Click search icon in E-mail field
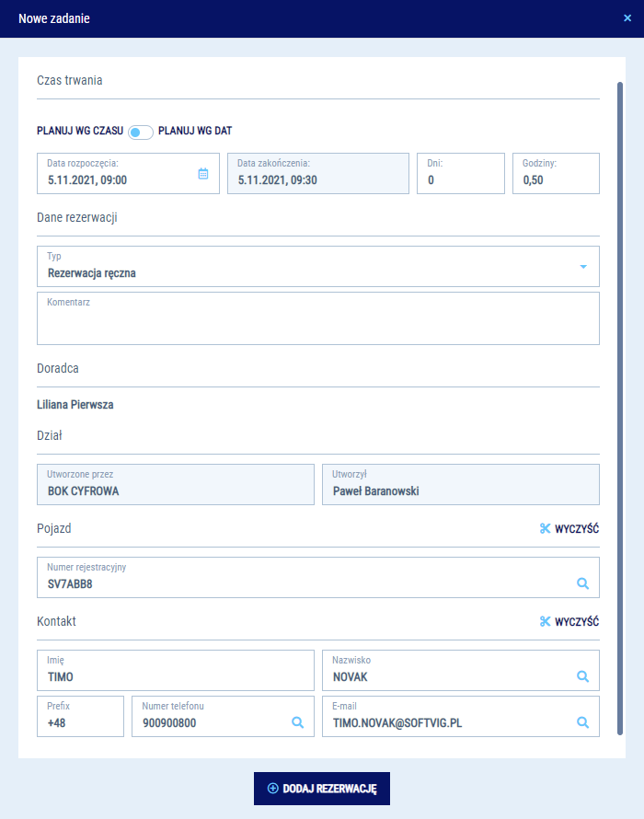The width and height of the screenshot is (644, 819). coord(582,722)
